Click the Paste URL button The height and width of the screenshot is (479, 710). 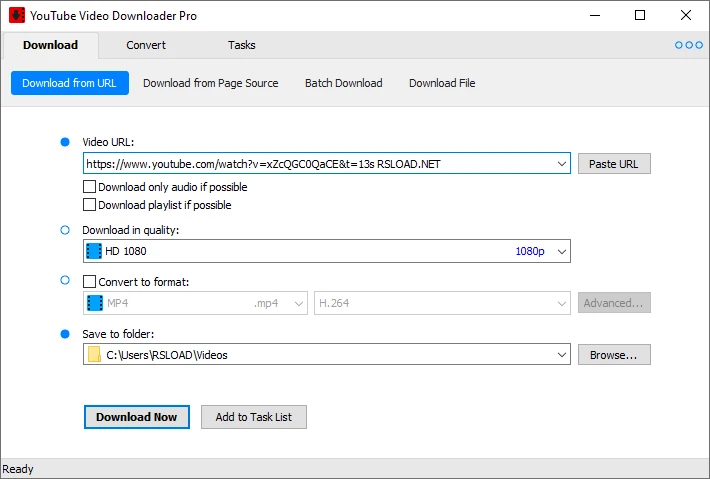(613, 164)
